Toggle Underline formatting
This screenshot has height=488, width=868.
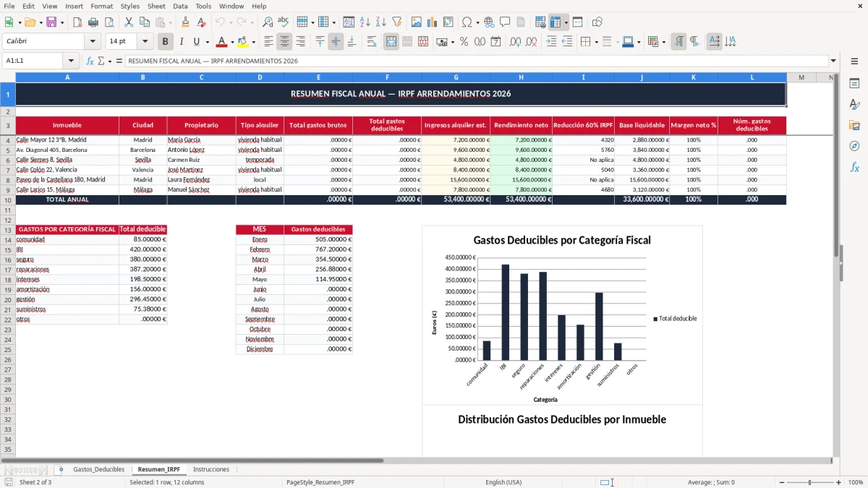tap(196, 42)
